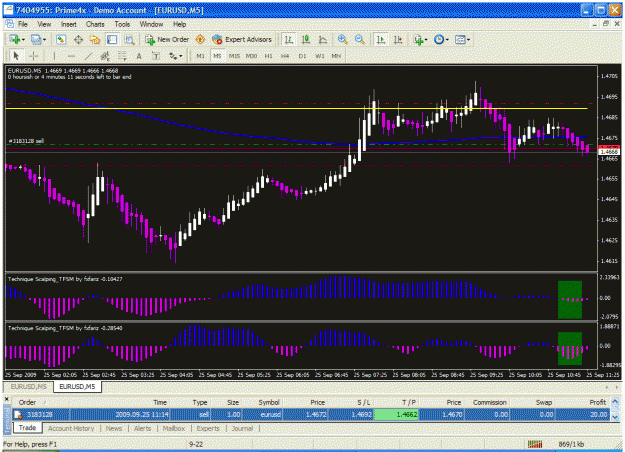Switch chart to line chart mode
Screen dimensions: 625x452
pyautogui.click(x=323, y=39)
